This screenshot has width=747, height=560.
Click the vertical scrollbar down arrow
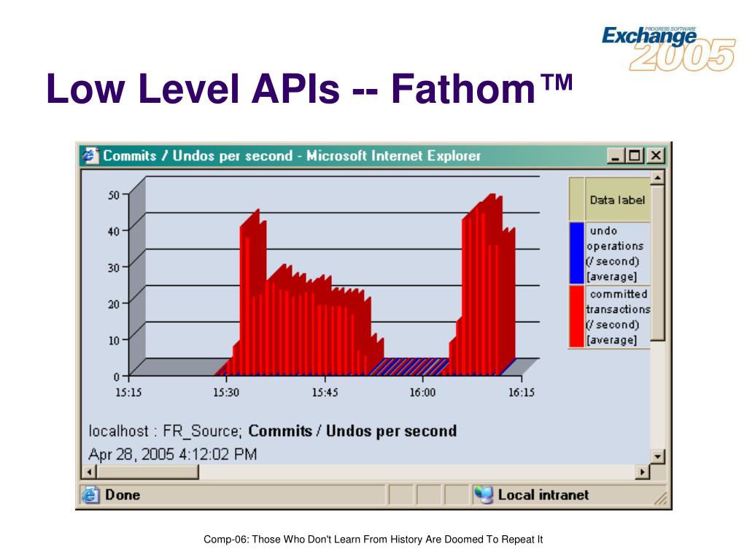657,456
